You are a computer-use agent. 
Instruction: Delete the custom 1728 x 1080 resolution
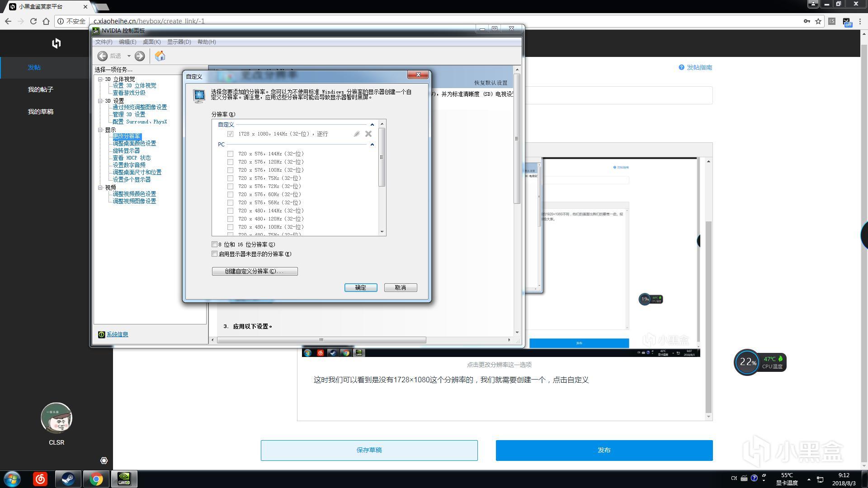click(368, 134)
